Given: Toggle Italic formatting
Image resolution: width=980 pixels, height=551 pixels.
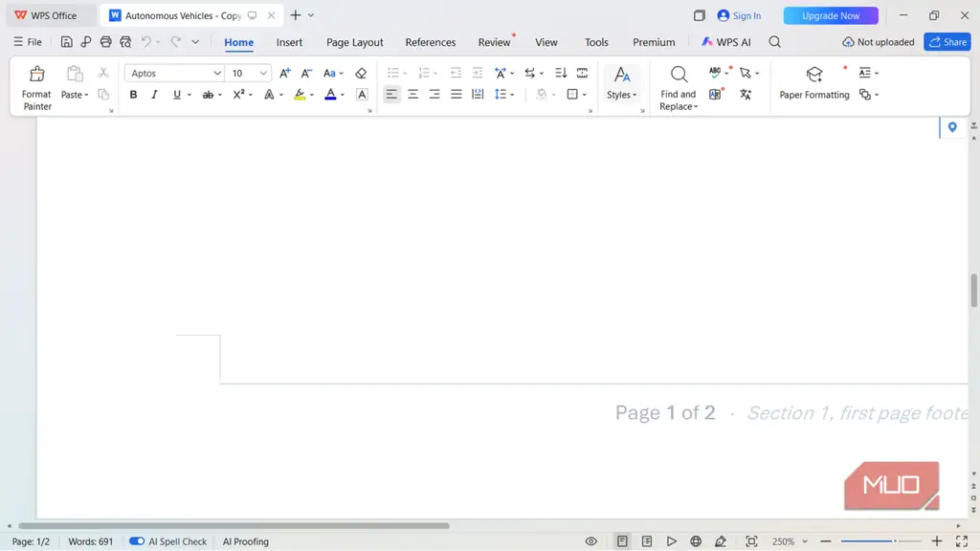Looking at the screenshot, I should click(154, 95).
